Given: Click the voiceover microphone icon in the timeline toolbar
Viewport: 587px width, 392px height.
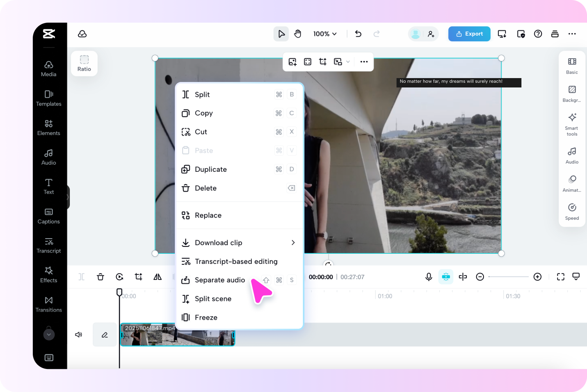Looking at the screenshot, I should click(429, 276).
